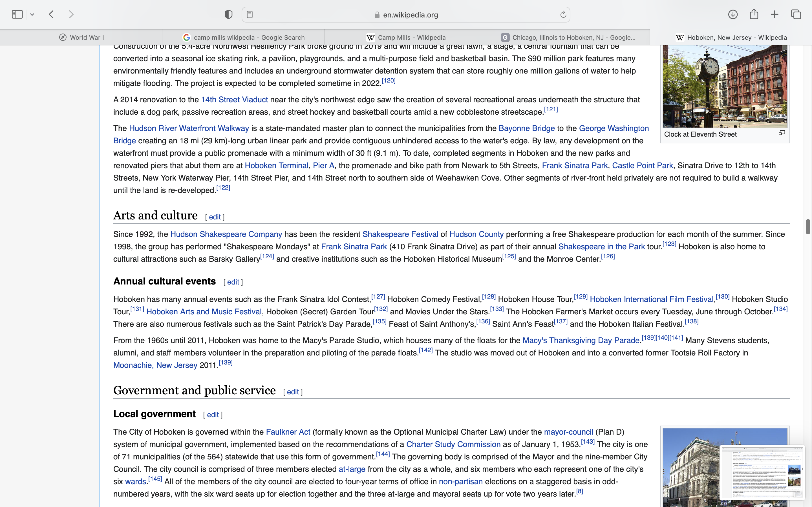Open the privacy report shield icon
Image resolution: width=812 pixels, height=507 pixels.
click(228, 14)
